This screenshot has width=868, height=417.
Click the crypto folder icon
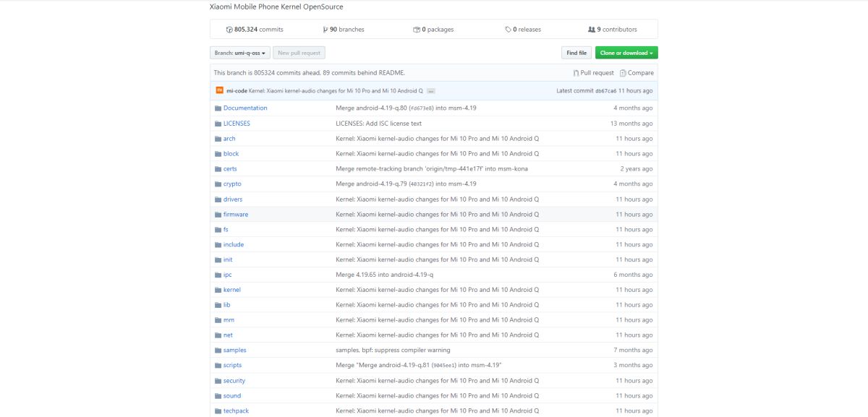click(217, 184)
